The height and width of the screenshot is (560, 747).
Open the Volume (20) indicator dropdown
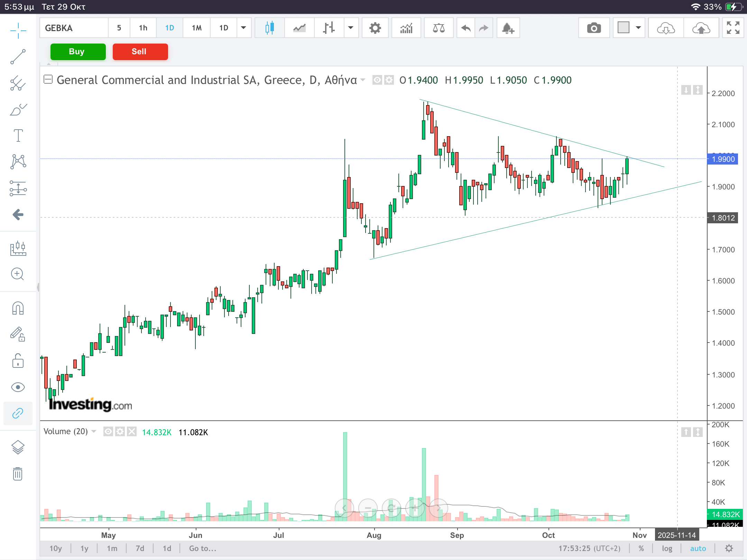[x=94, y=431]
